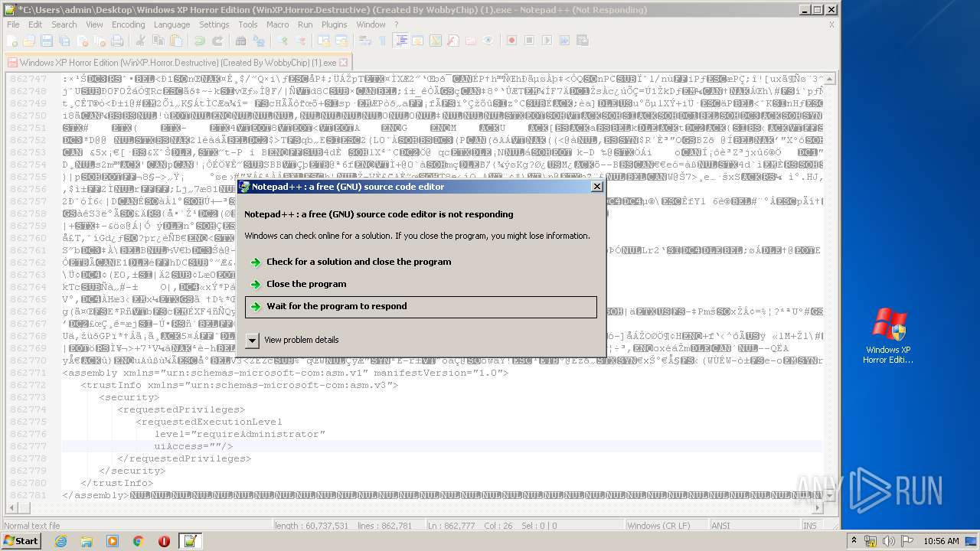980x551 pixels.
Task: Click the Monitoring eye toolbar icon
Action: [x=488, y=41]
